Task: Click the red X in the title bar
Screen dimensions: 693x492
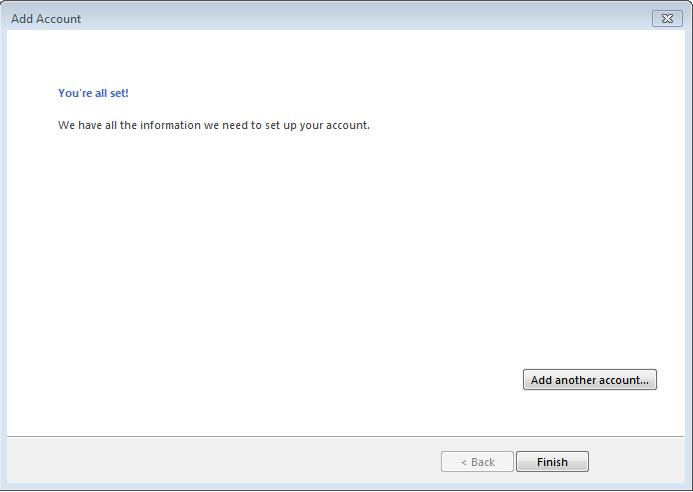Action: pos(666,18)
